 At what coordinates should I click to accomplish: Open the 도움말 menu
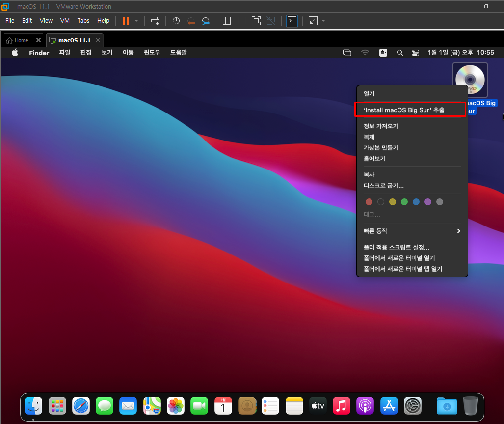(179, 52)
